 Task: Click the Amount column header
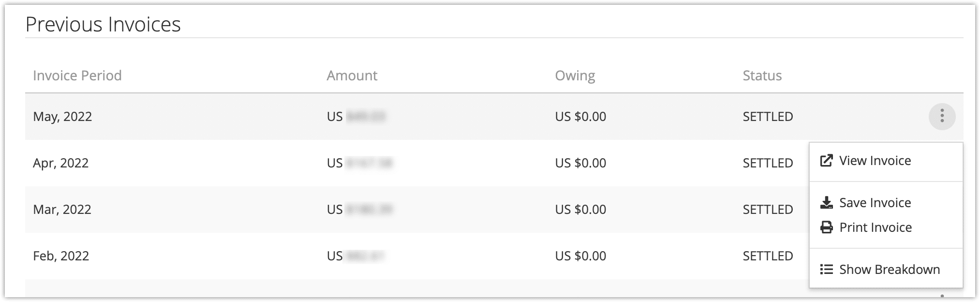coord(352,75)
